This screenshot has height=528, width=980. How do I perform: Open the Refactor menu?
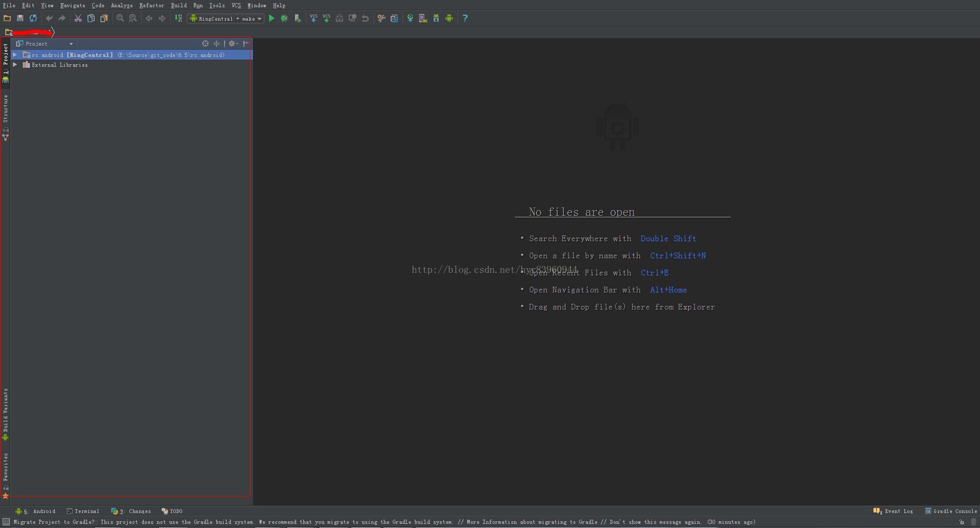point(152,5)
